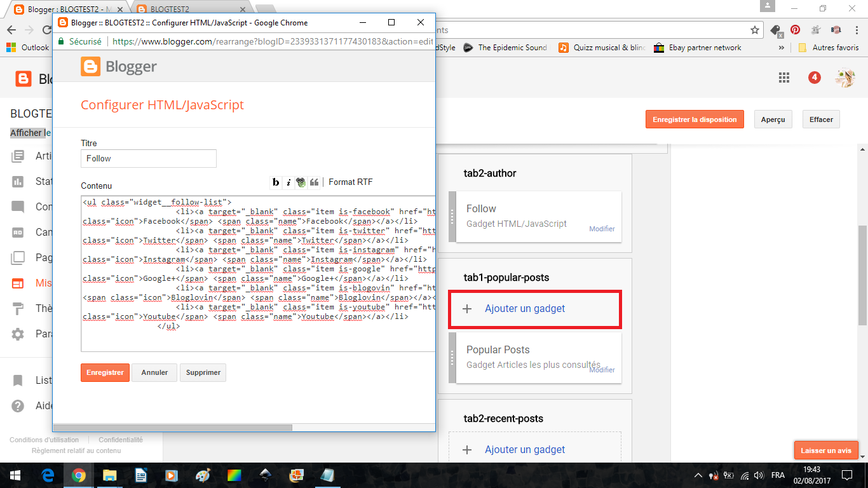
Task: Click Modifier on the Follow gadget
Action: pyautogui.click(x=601, y=229)
